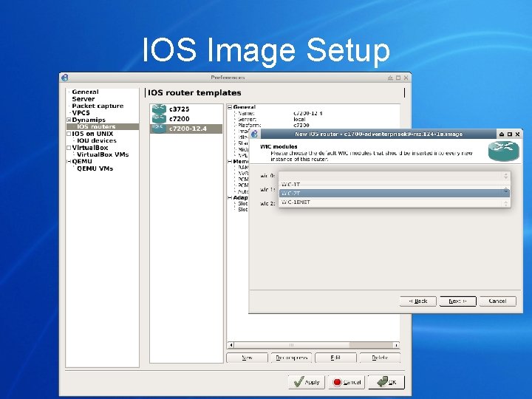Image resolution: width=532 pixels, height=399 pixels.
Task: Maximize the New IOS router dialog
Action: click(510, 134)
